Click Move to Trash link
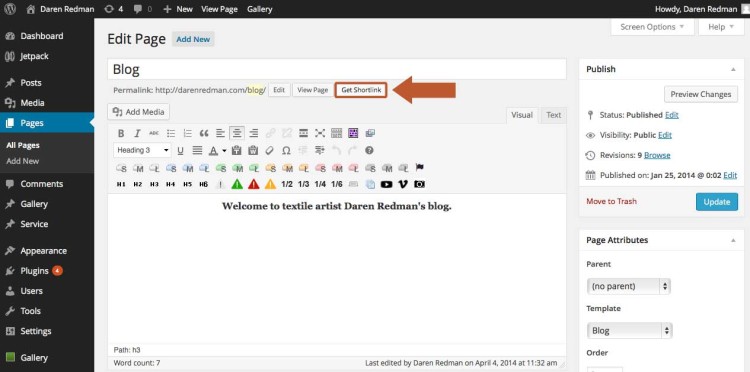The height and width of the screenshot is (372, 750). (611, 201)
